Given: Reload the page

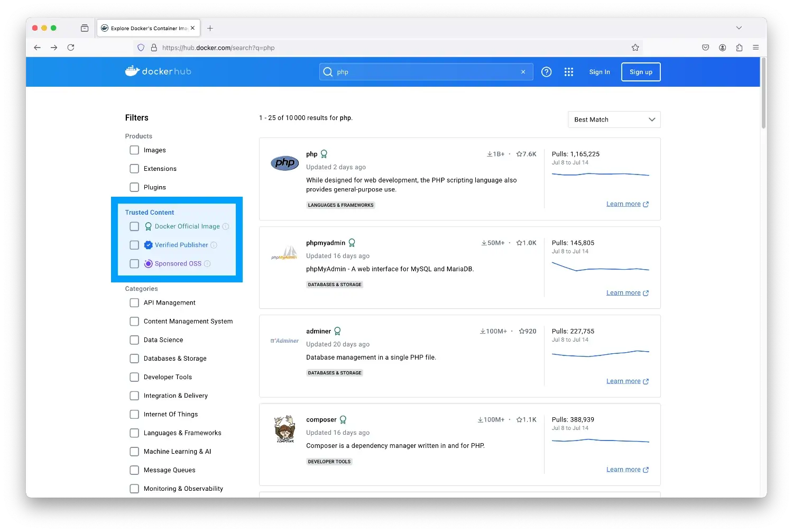Looking at the screenshot, I should [71, 48].
